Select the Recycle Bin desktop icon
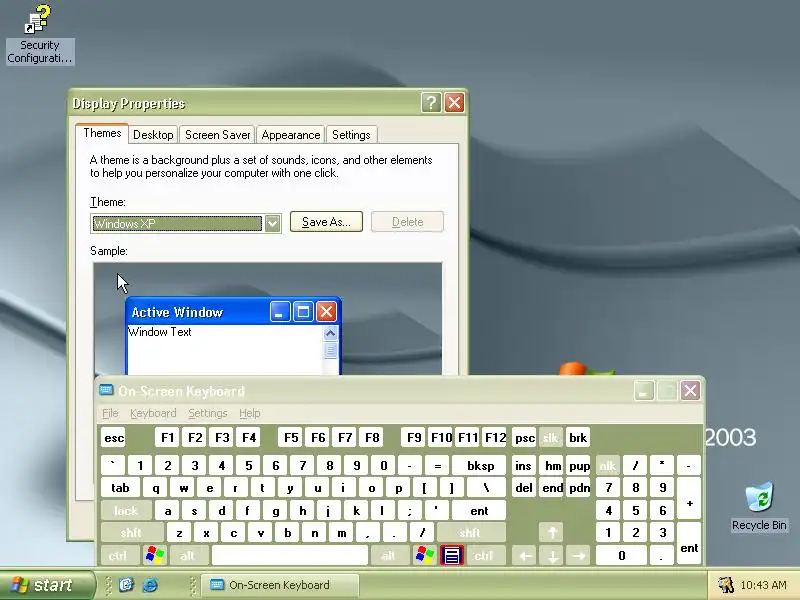This screenshot has height=600, width=800. tap(759, 507)
